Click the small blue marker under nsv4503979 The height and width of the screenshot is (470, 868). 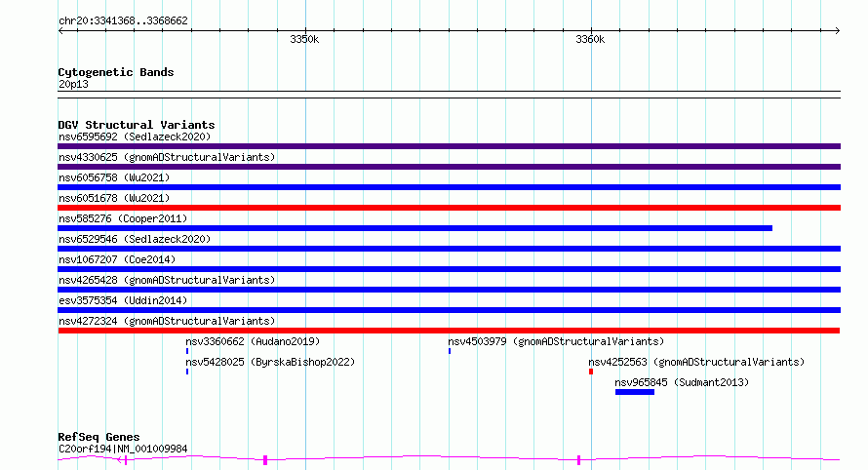point(450,351)
